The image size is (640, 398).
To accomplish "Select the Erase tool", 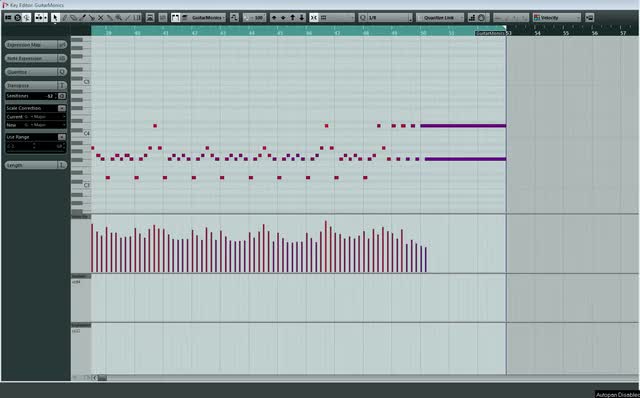I will [x=73, y=18].
